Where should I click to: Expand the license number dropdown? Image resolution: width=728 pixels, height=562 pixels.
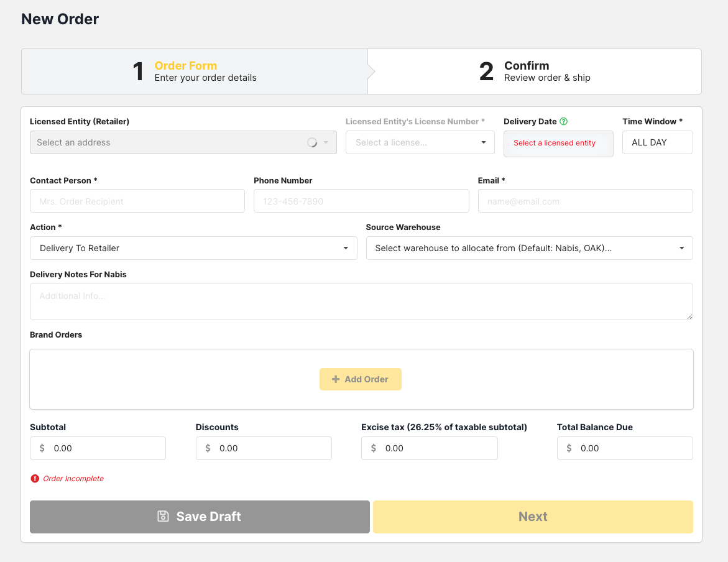click(420, 142)
